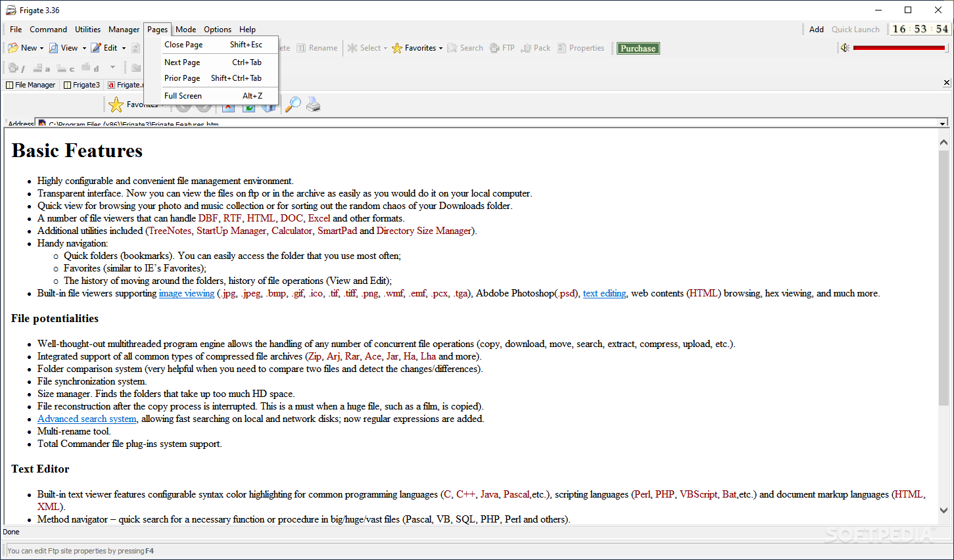Click the Favorites star in main toolbar

pos(397,48)
